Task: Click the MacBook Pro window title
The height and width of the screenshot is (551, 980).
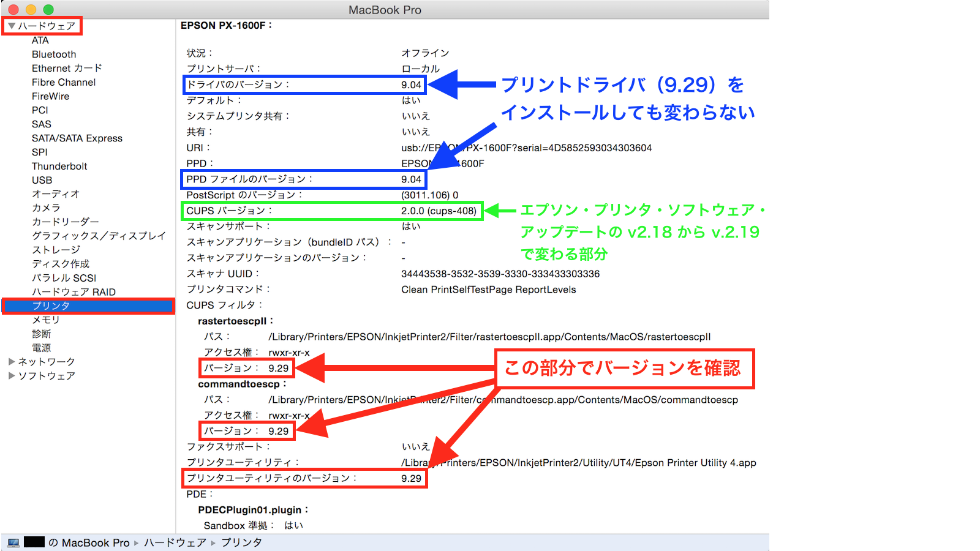Action: tap(385, 10)
